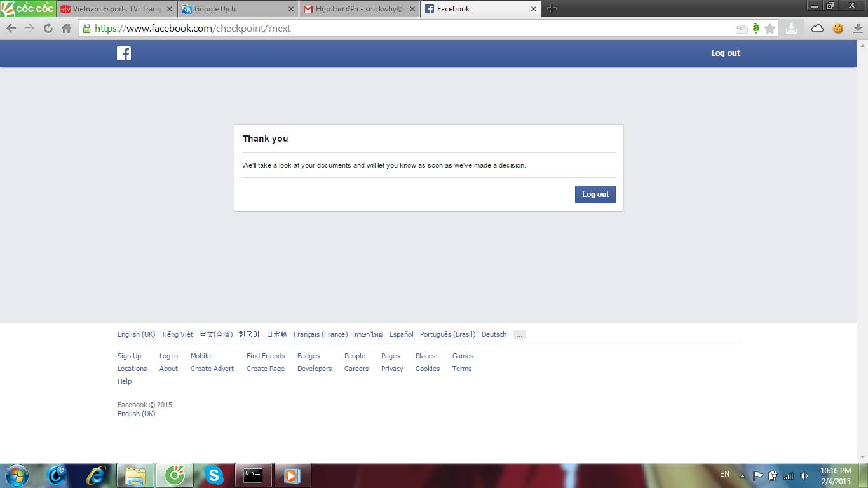Open a new tab with plus button
Image resolution: width=868 pixels, height=488 pixels.
pos(552,8)
